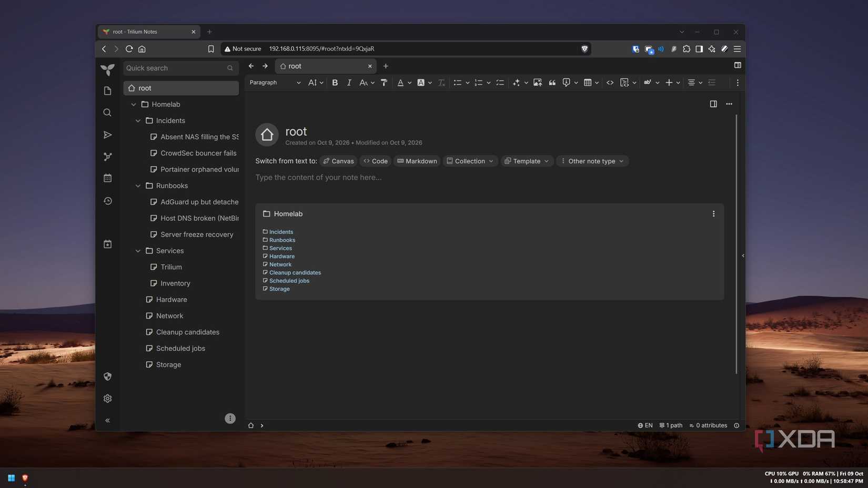Click the jump-to-note arrow launcher icon
The height and width of the screenshot is (488, 868).
[x=107, y=135]
